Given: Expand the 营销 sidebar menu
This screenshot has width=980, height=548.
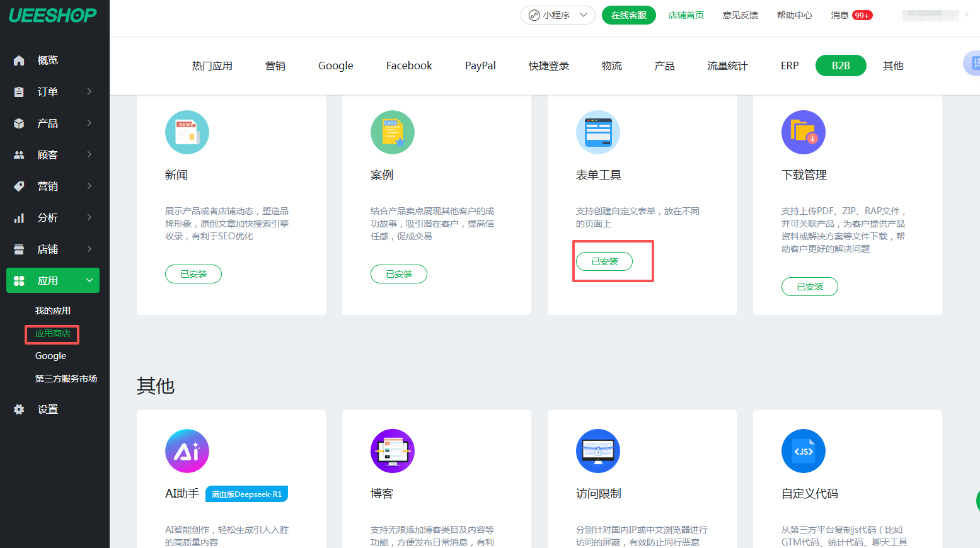Looking at the screenshot, I should tap(53, 186).
